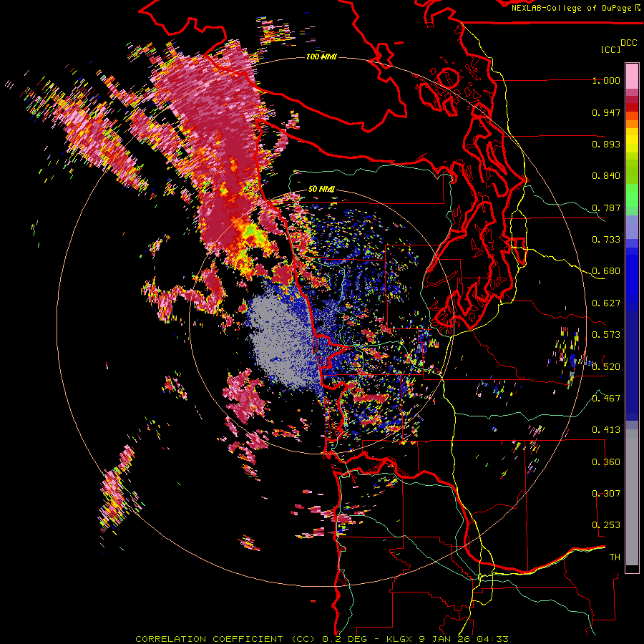Click the [CC] units label
This screenshot has width=644, height=644.
pyautogui.click(x=610, y=49)
